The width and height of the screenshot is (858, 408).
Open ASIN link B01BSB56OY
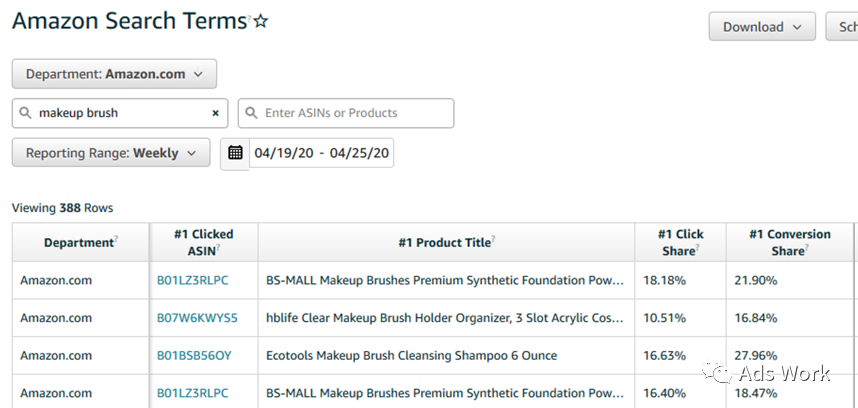(x=194, y=356)
